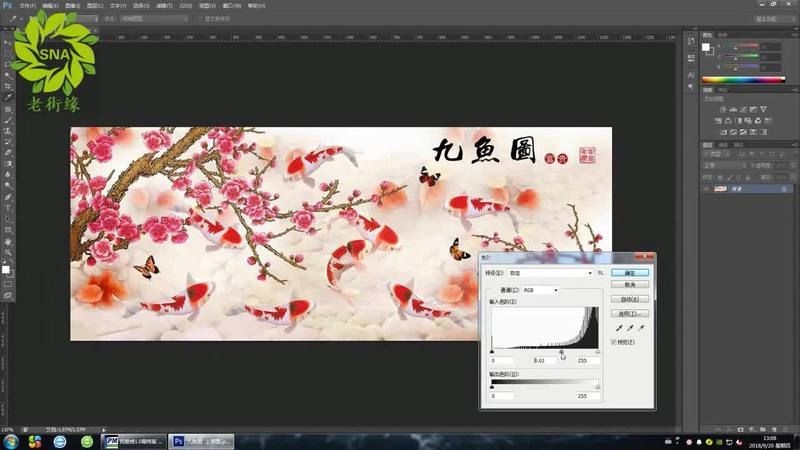
Task: Pick the black point eyedropper in Levels dialog
Action: [x=619, y=328]
